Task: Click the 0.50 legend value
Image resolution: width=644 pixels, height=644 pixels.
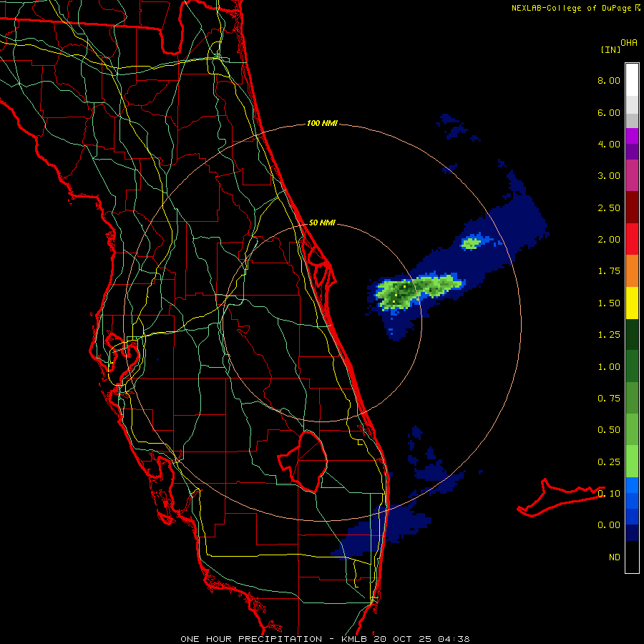Action: 609,430
